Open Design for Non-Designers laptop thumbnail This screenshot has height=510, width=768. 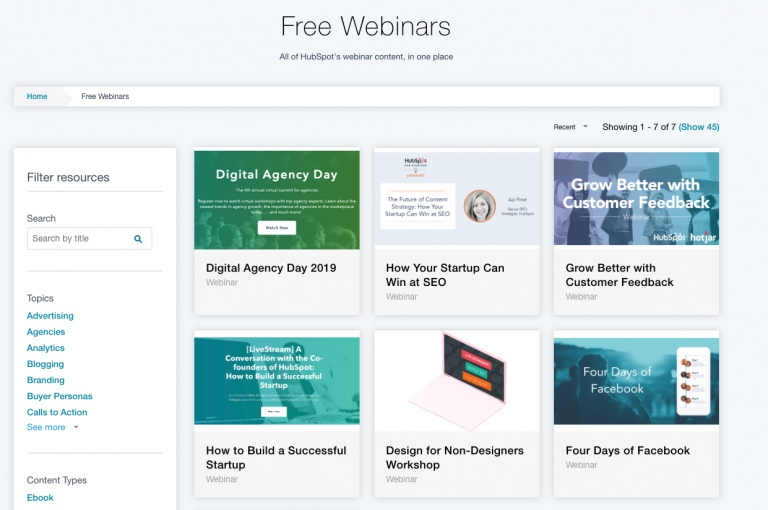457,381
